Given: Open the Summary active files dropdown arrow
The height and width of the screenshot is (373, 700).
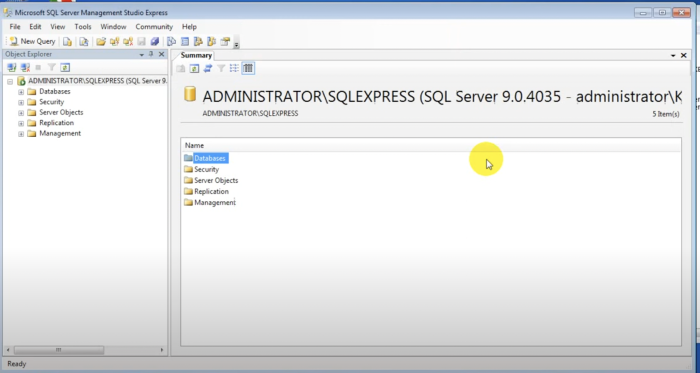Looking at the screenshot, I should tap(673, 56).
